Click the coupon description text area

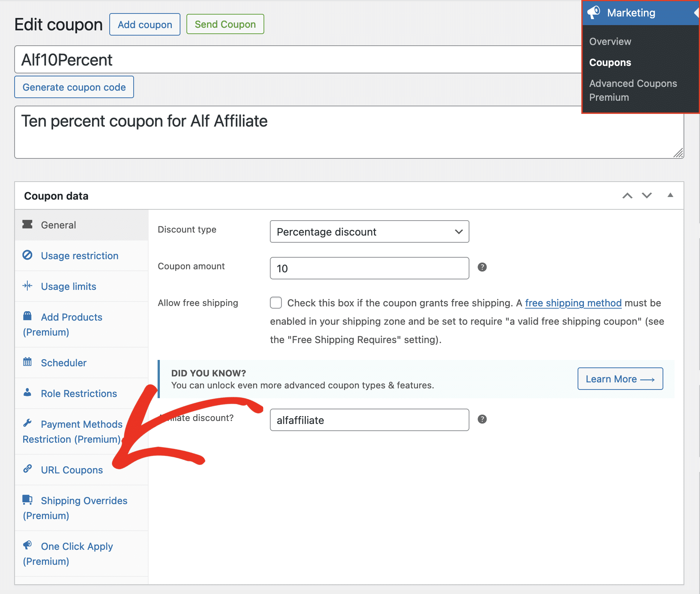tap(349, 132)
